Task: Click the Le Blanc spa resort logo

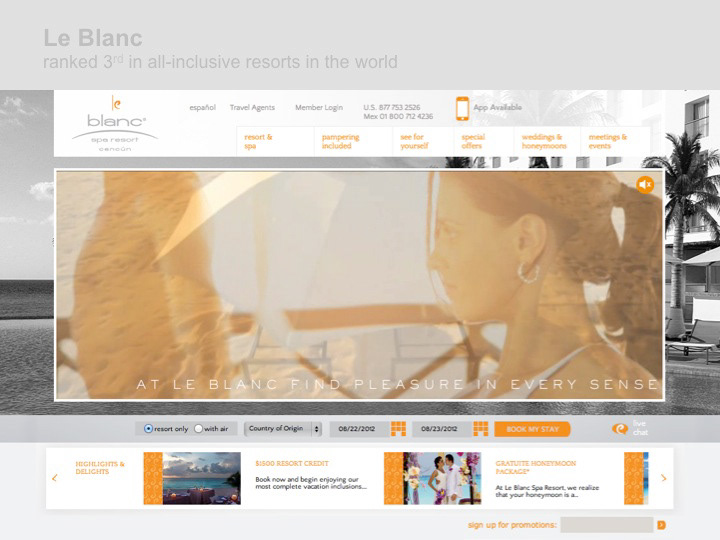Action: coord(115,124)
